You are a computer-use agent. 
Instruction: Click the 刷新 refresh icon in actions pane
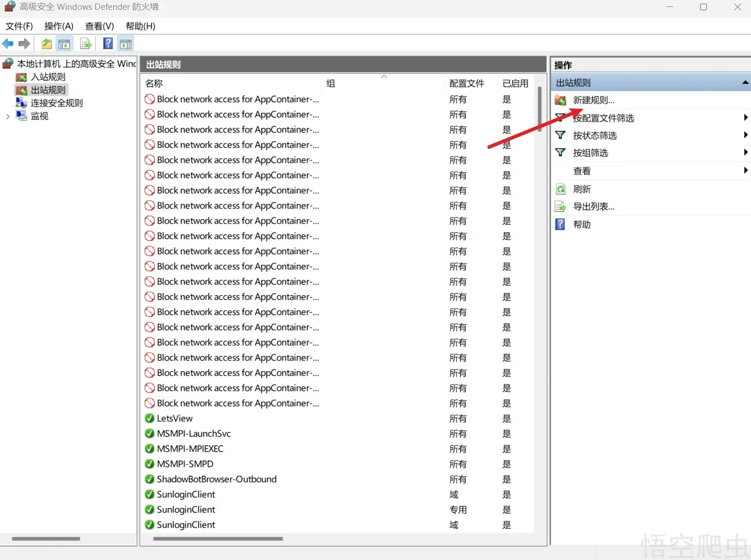[x=560, y=189]
